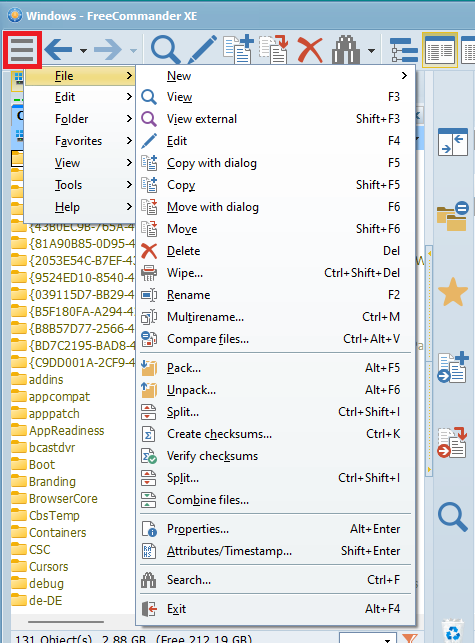
Task: Choose Unpack... menu entry
Action: [275, 390]
